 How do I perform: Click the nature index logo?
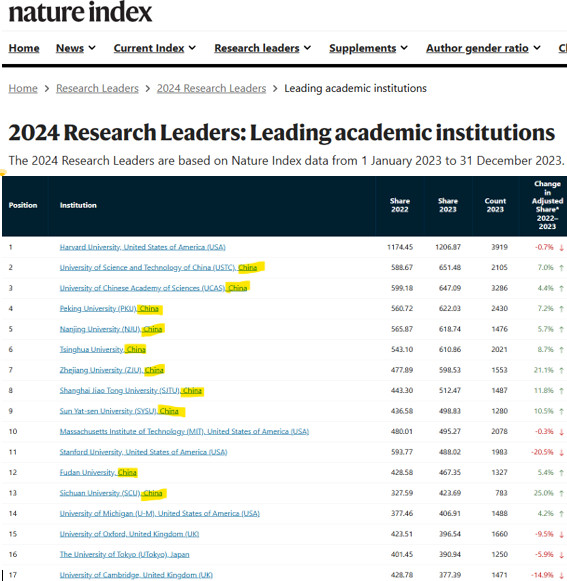click(80, 12)
